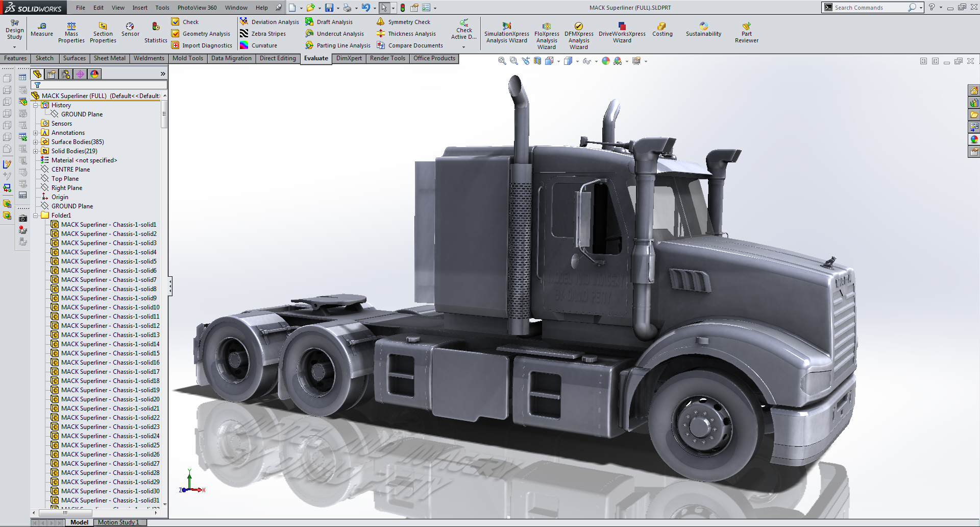The width and height of the screenshot is (980, 527).
Task: Click Zoom to Fit in view toolbar
Action: pos(502,61)
